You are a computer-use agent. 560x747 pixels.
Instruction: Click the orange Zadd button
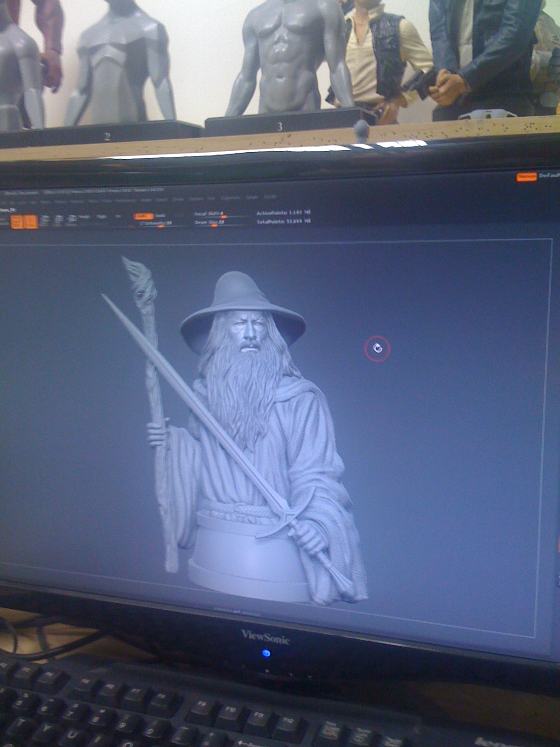[x=143, y=216]
